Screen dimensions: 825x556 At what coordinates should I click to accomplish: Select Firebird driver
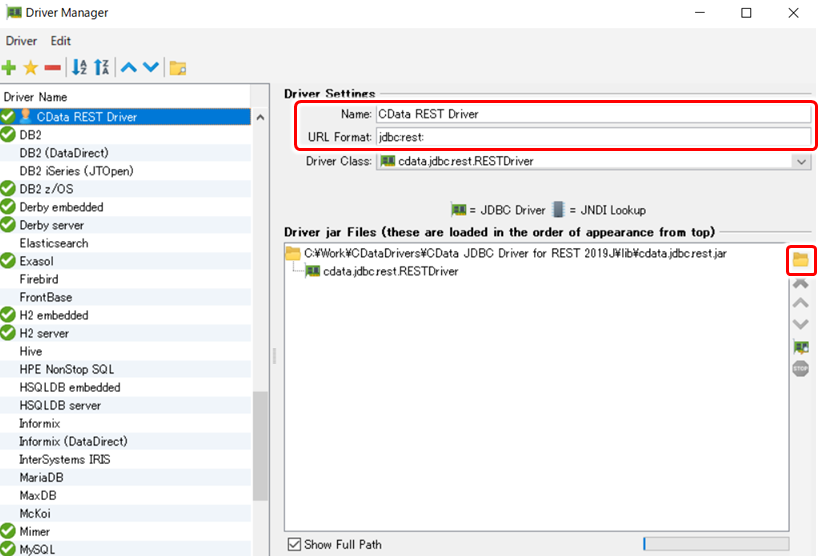tap(125, 279)
